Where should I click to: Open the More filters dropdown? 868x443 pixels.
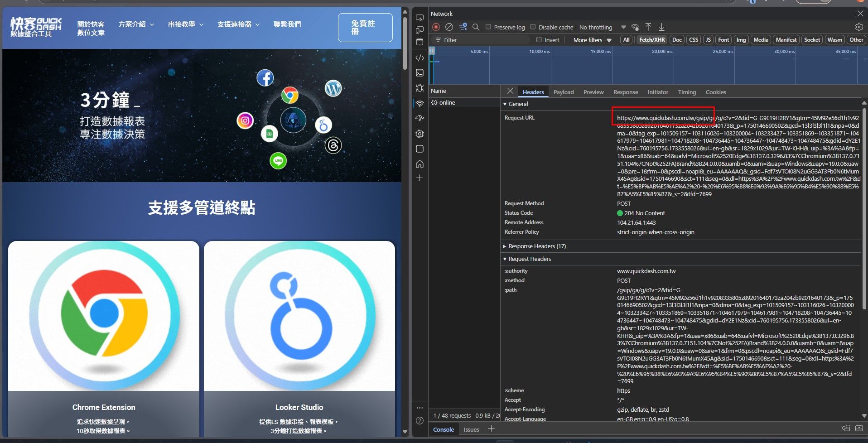pyautogui.click(x=593, y=40)
